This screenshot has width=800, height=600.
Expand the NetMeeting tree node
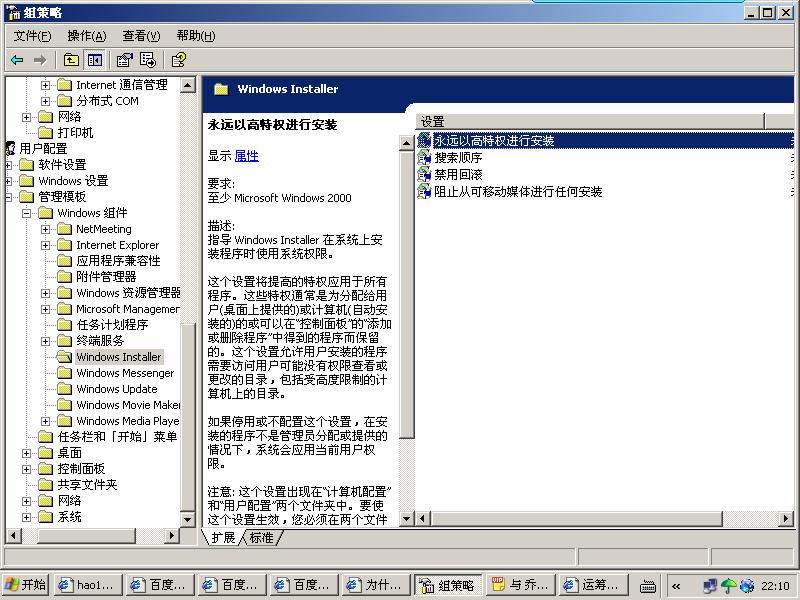coord(45,229)
